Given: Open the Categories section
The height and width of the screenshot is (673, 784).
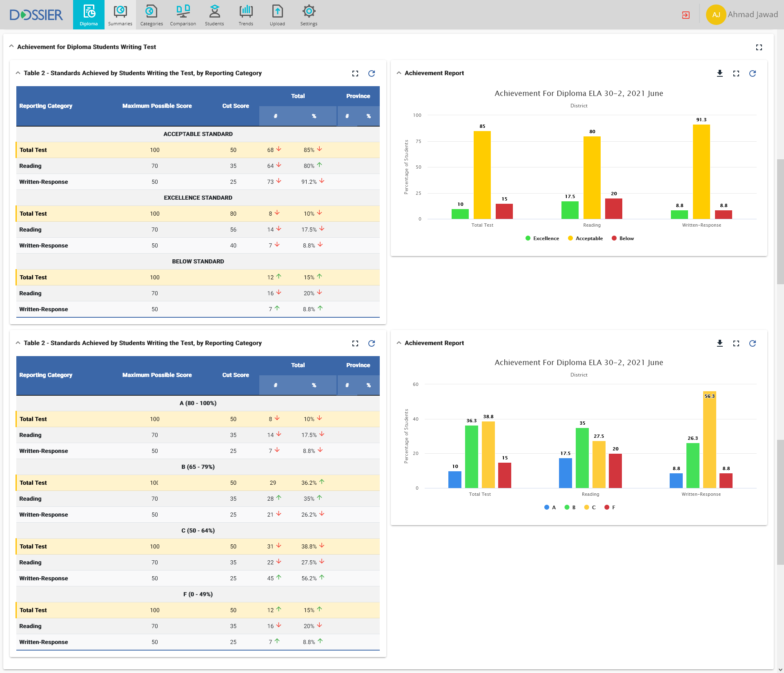Looking at the screenshot, I should (151, 15).
